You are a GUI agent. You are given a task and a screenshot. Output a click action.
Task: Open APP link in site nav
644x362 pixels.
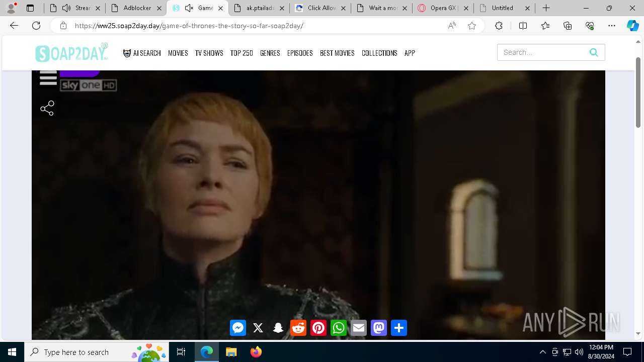pyautogui.click(x=410, y=53)
